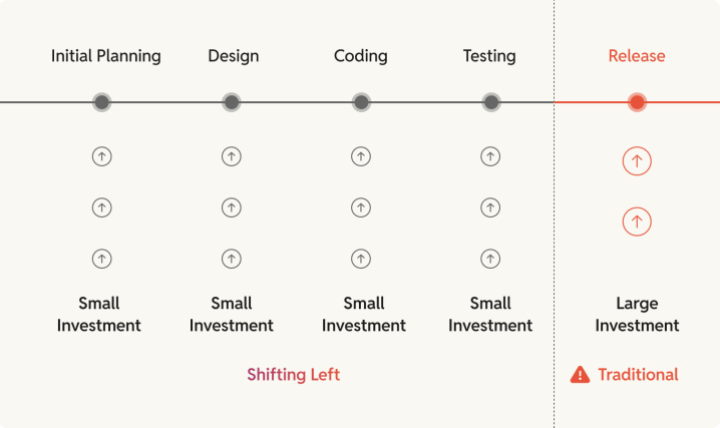This screenshot has width=720, height=428.
Task: Click the Design timeline dot
Action: click(x=231, y=102)
